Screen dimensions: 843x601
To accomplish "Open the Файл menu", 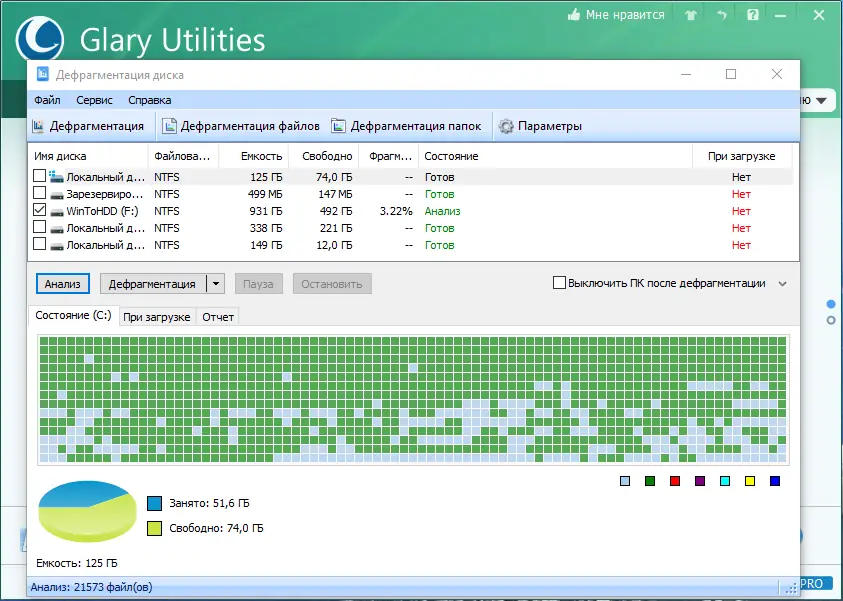I will coord(47,100).
